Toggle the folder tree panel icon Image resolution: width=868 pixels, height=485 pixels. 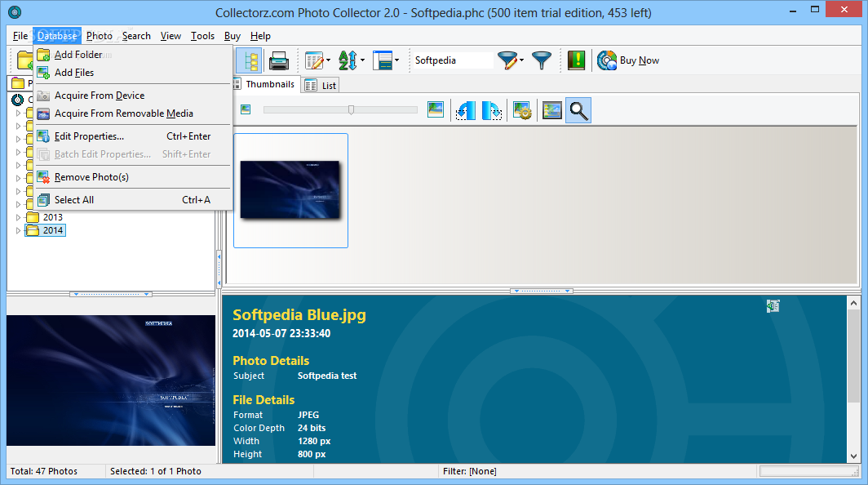(249, 60)
